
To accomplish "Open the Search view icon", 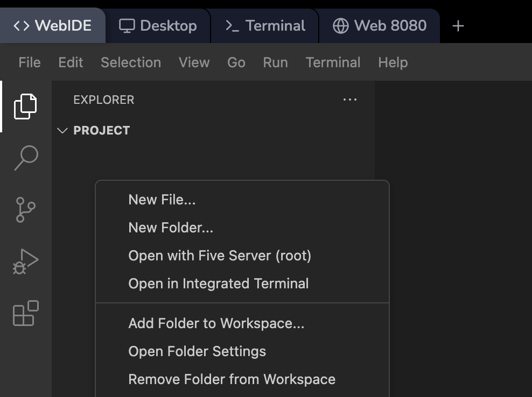I will coord(25,158).
